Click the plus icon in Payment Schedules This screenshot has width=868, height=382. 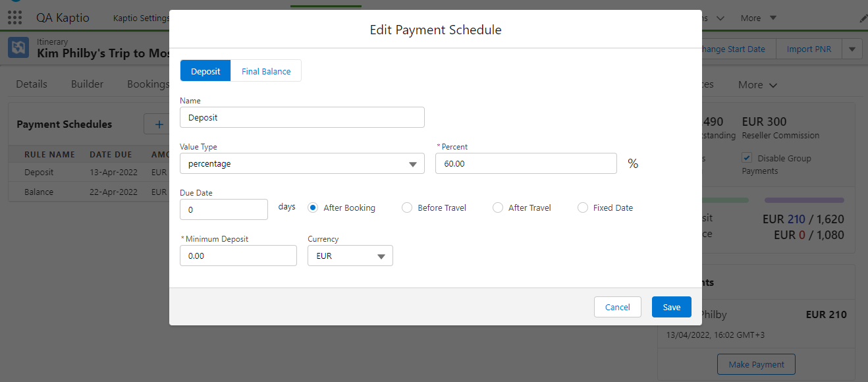point(158,124)
